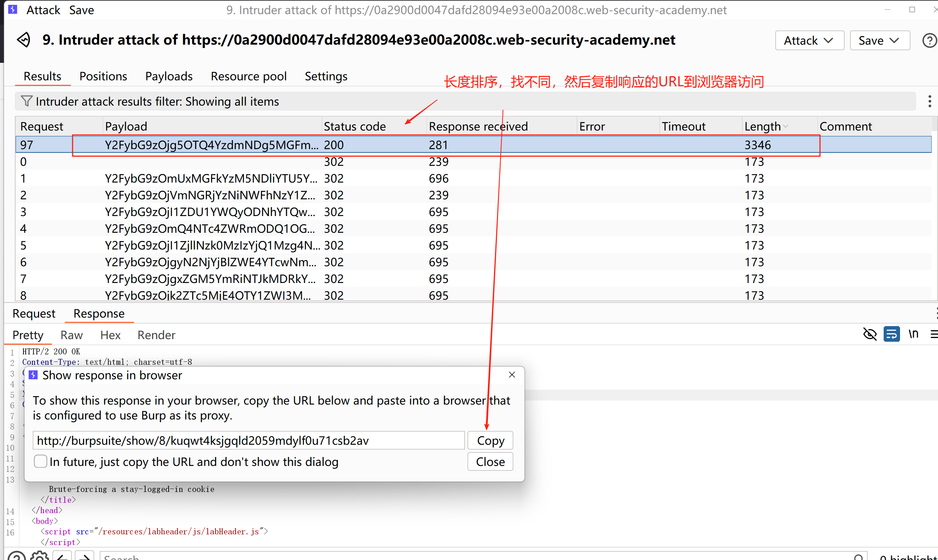938x560 pixels.
Task: Check 'In future, just copy the URL' checkbox
Action: 41,461
